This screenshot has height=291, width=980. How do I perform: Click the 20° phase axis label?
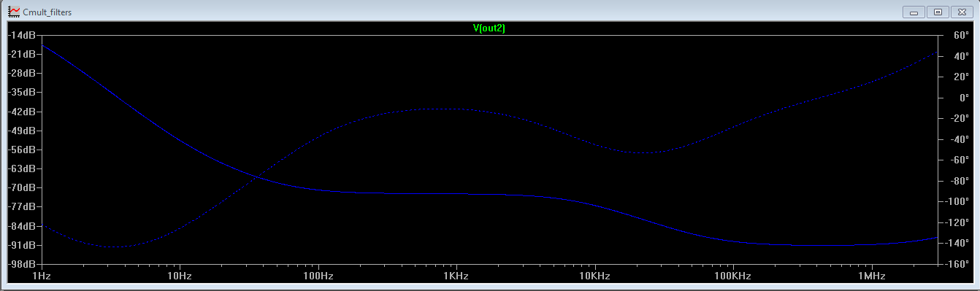coord(961,77)
